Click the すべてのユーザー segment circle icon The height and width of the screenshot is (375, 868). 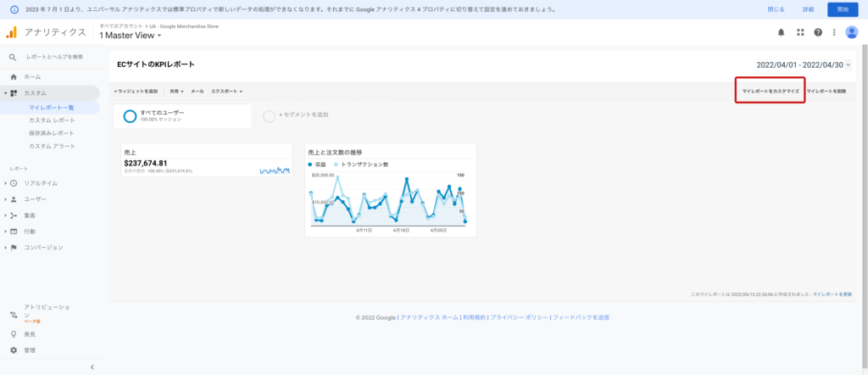(130, 116)
